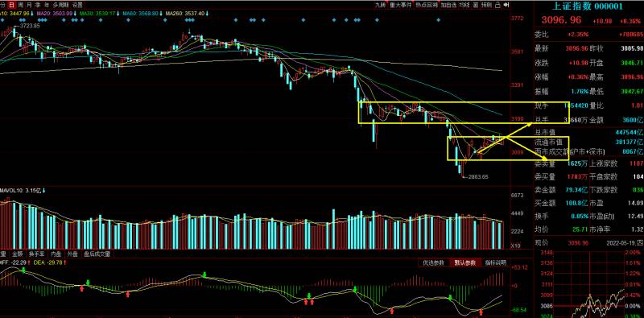The height and width of the screenshot is (318, 644).
Task: Toggle the 热点回溯 overlay
Action: 427,6
